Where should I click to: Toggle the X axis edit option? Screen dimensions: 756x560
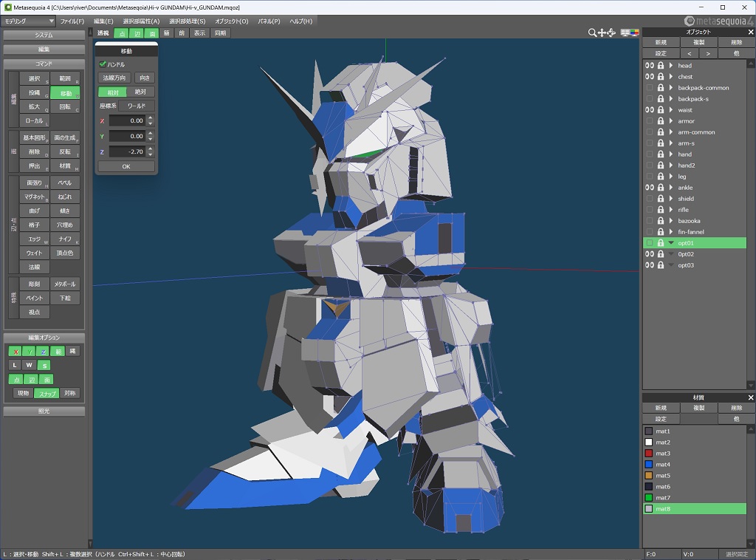16,351
